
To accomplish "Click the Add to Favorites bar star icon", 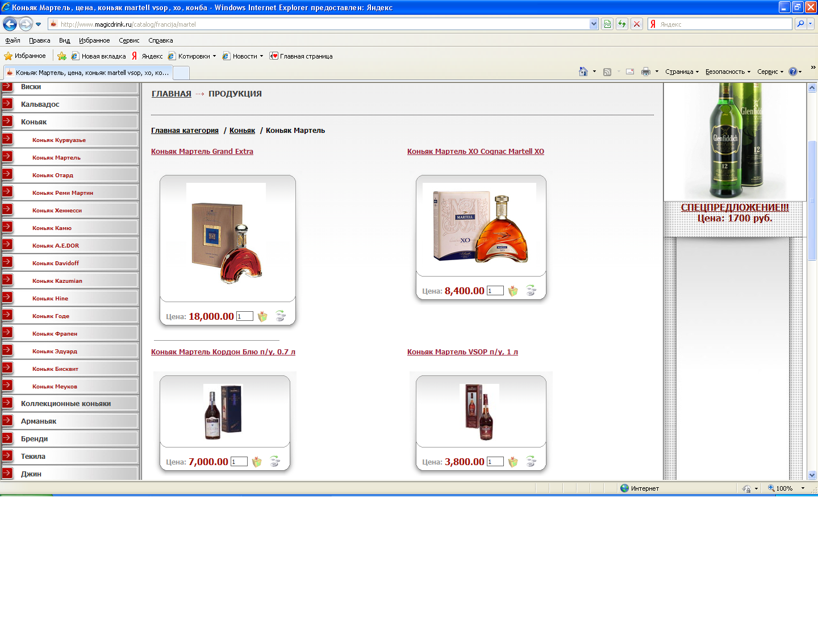I will click(x=62, y=56).
